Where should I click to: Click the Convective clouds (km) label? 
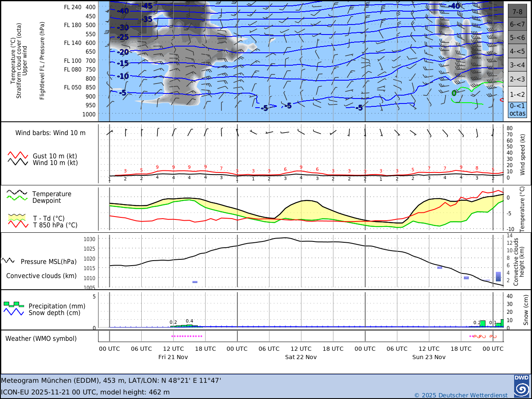[x=42, y=276]
